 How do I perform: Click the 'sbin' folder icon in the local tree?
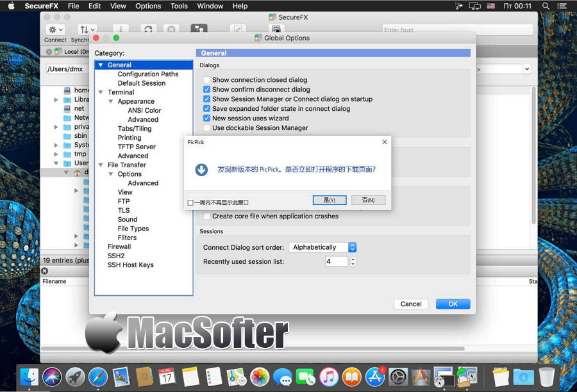point(67,136)
